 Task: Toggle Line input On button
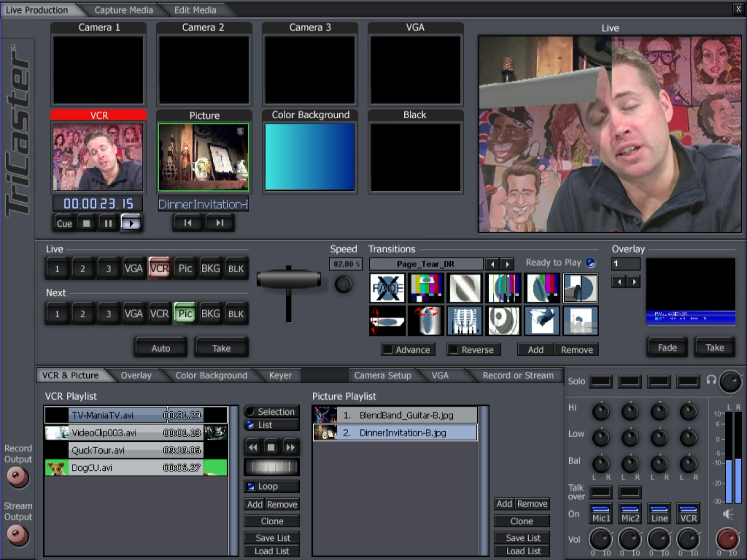[x=659, y=513]
